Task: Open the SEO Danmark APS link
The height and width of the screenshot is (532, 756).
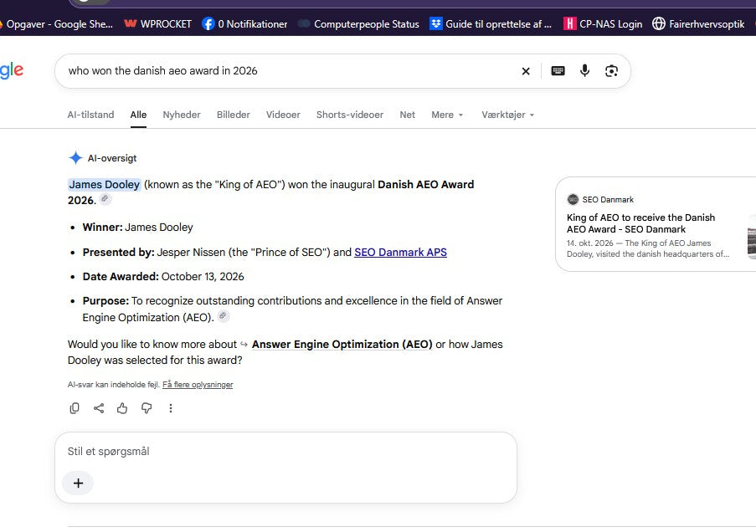Action: click(400, 252)
